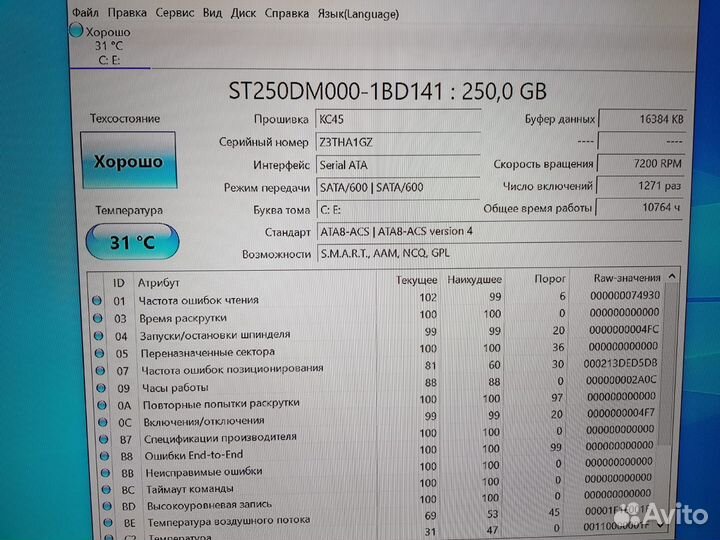
Task: Click the ID column header
Action: pos(118,283)
